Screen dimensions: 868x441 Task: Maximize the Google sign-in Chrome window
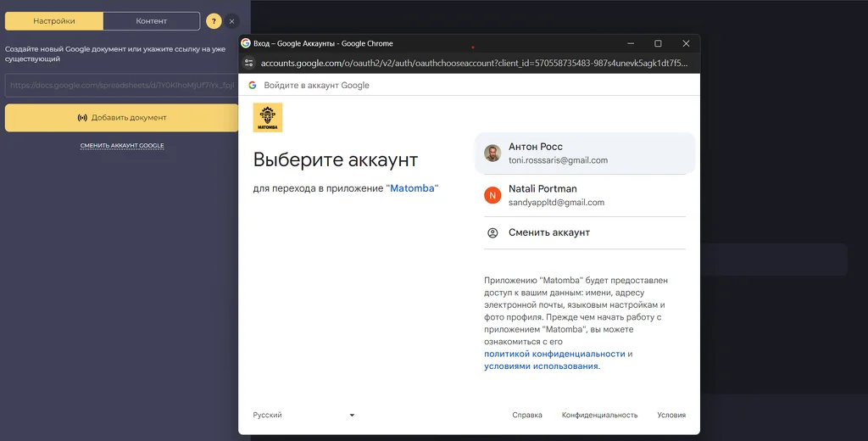pyautogui.click(x=658, y=43)
